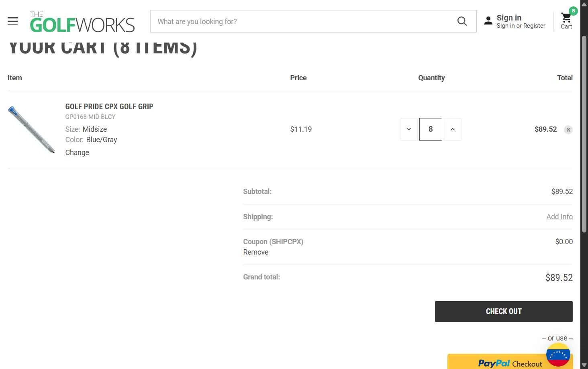Click the CHECK OUT button
The width and height of the screenshot is (588, 369).
point(504,312)
